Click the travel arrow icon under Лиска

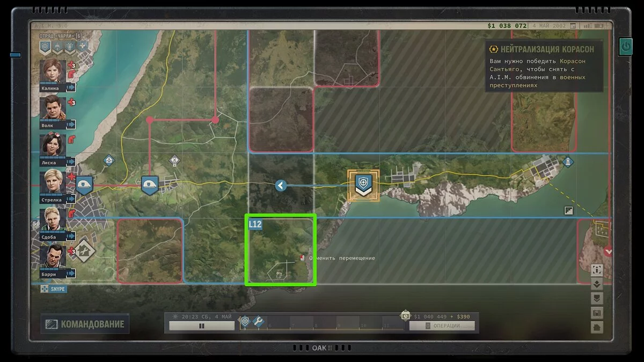click(71, 161)
